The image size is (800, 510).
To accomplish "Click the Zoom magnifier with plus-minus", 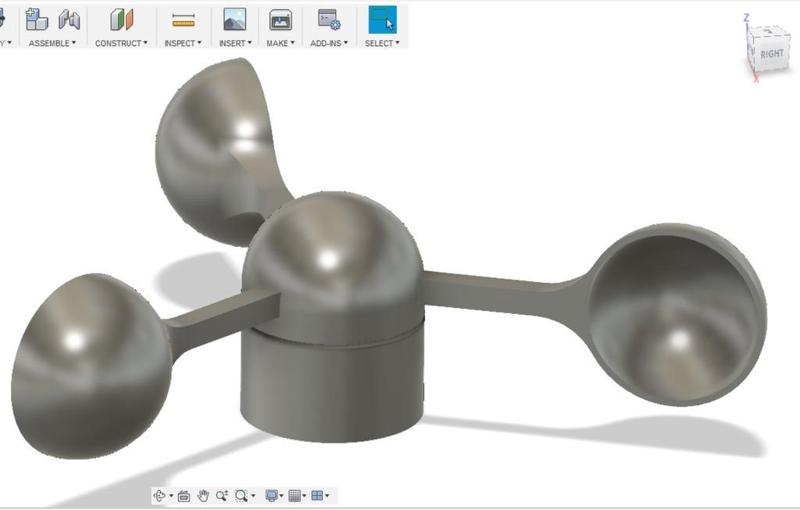I will click(x=221, y=495).
